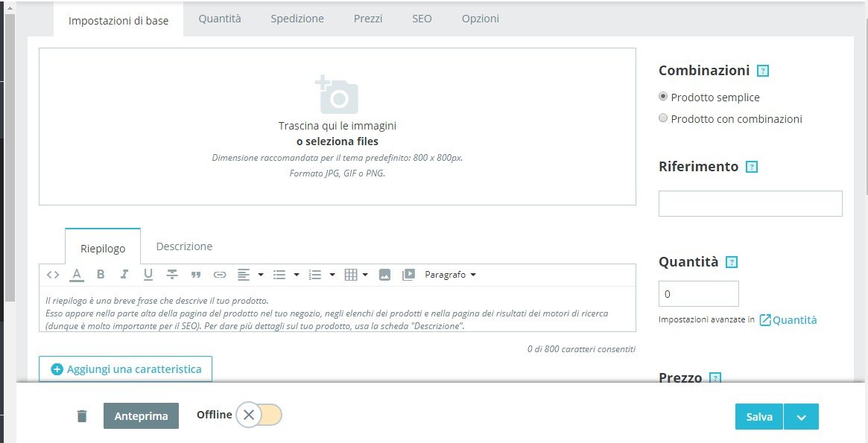Switch to the Opzioni tab

click(481, 19)
